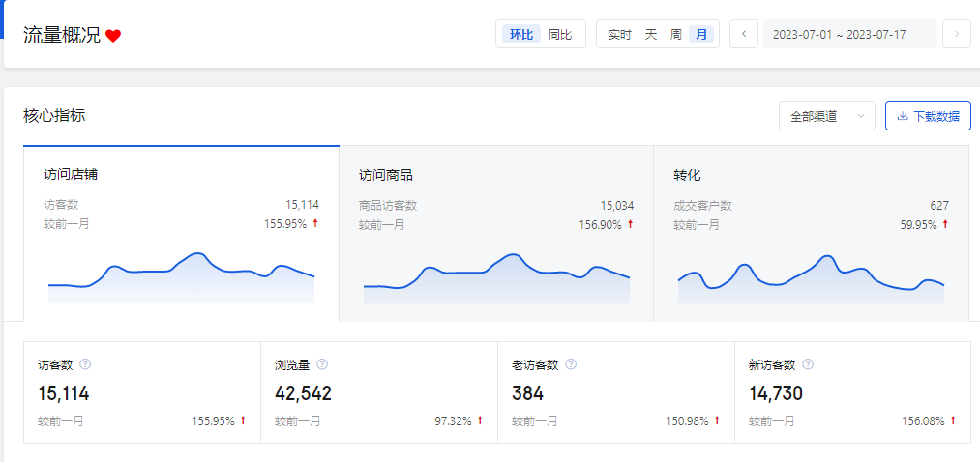This screenshot has width=980, height=462.
Task: Click the red heart favorite icon
Action: pyautogui.click(x=113, y=36)
